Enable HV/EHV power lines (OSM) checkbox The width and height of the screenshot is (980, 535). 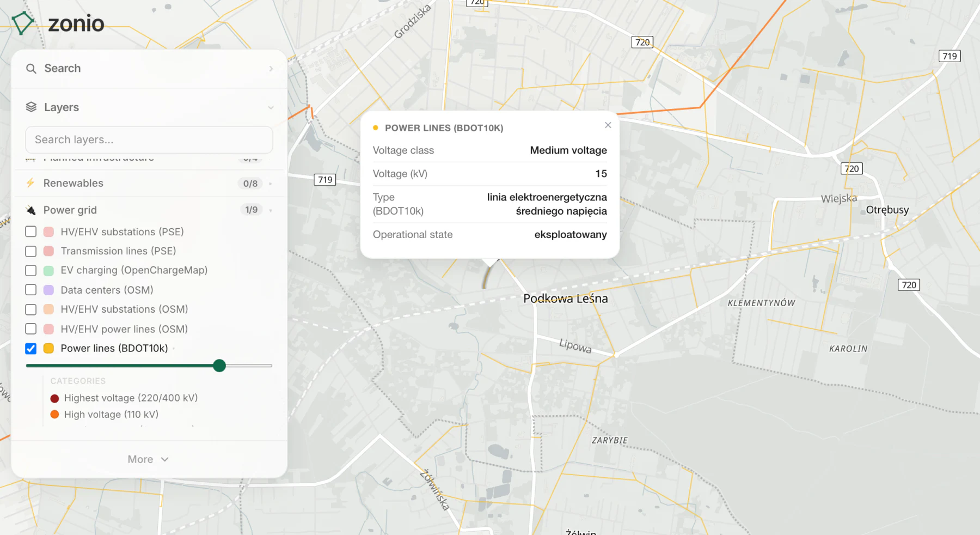coord(31,329)
